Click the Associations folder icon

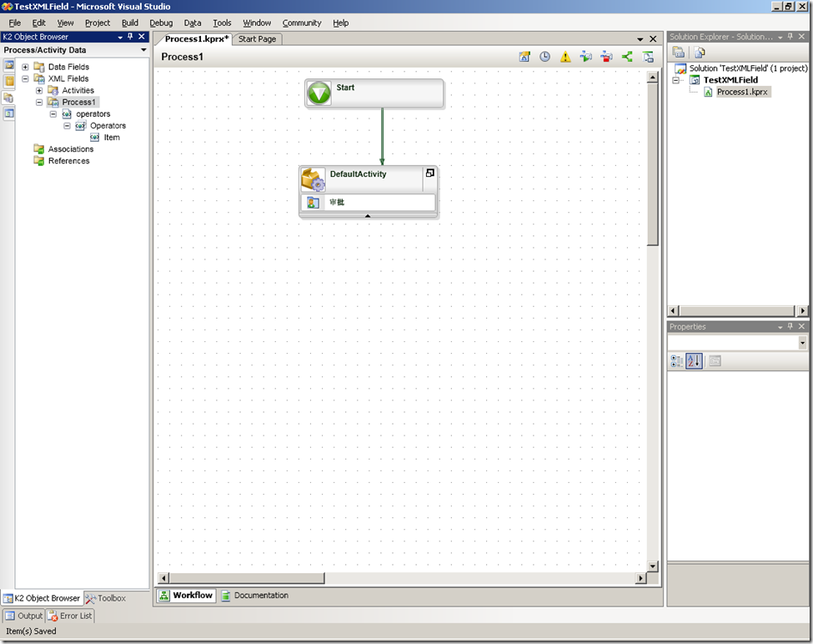[x=39, y=148]
